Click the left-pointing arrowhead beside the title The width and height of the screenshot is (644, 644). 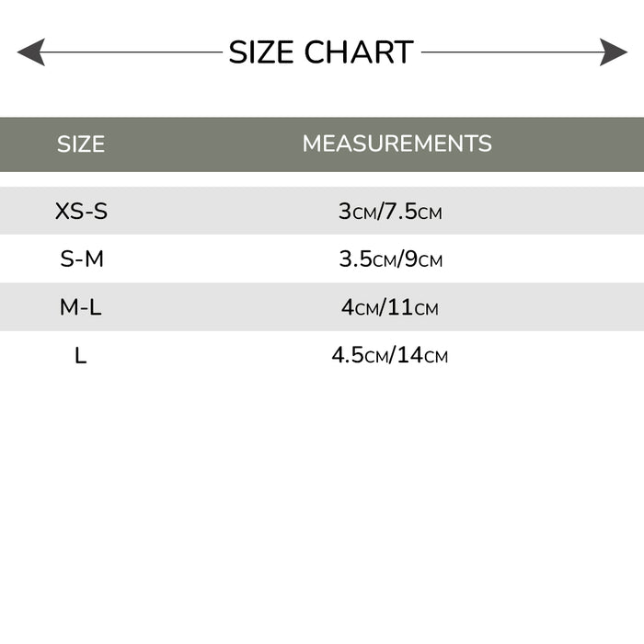(30, 52)
